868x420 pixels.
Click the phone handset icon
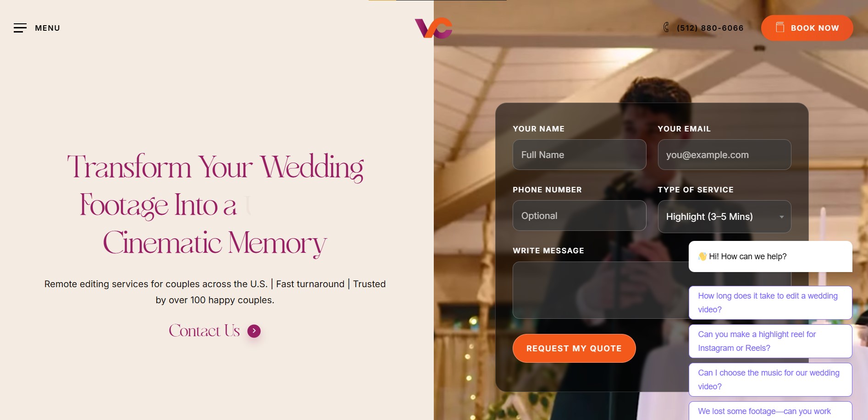coord(666,27)
